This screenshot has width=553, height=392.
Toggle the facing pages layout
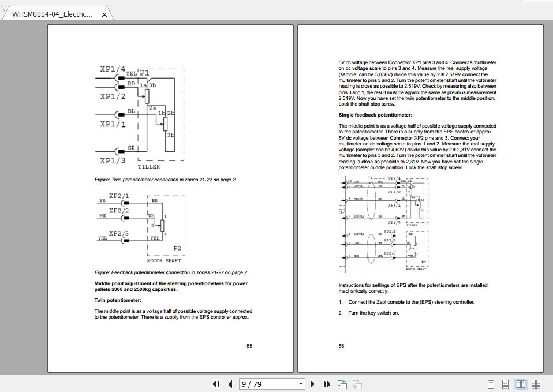(521, 383)
